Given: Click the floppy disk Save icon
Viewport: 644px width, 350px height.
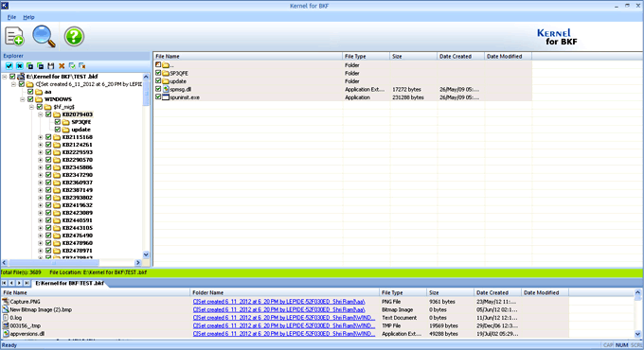Looking at the screenshot, I should [51, 66].
